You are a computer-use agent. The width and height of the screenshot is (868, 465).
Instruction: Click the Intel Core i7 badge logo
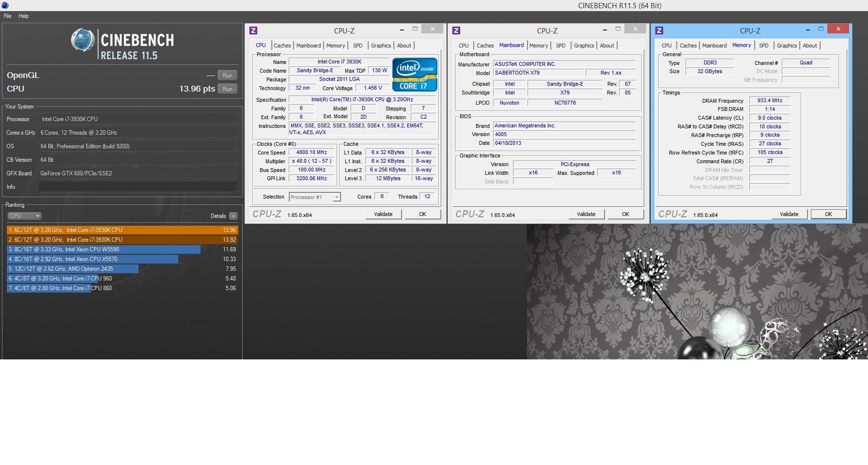coord(415,75)
